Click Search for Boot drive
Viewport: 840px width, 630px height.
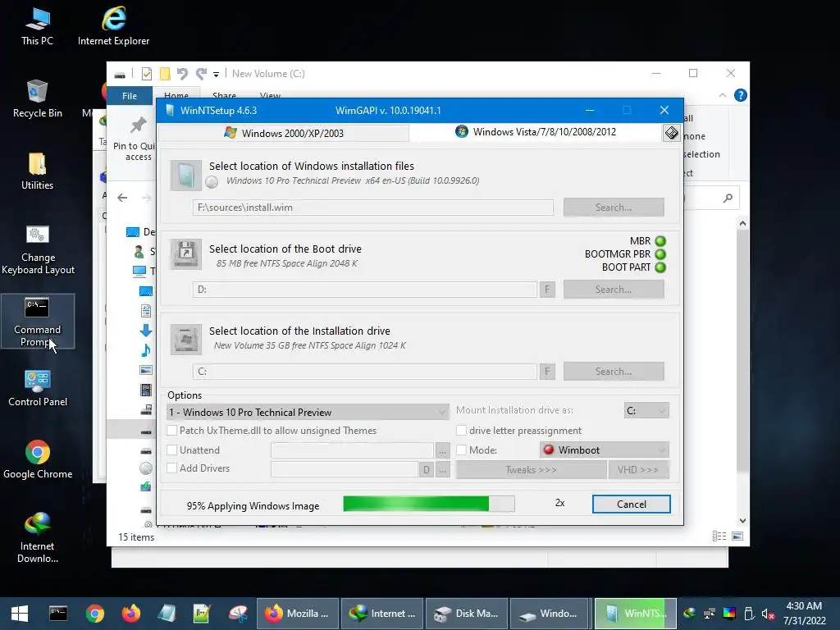click(614, 290)
